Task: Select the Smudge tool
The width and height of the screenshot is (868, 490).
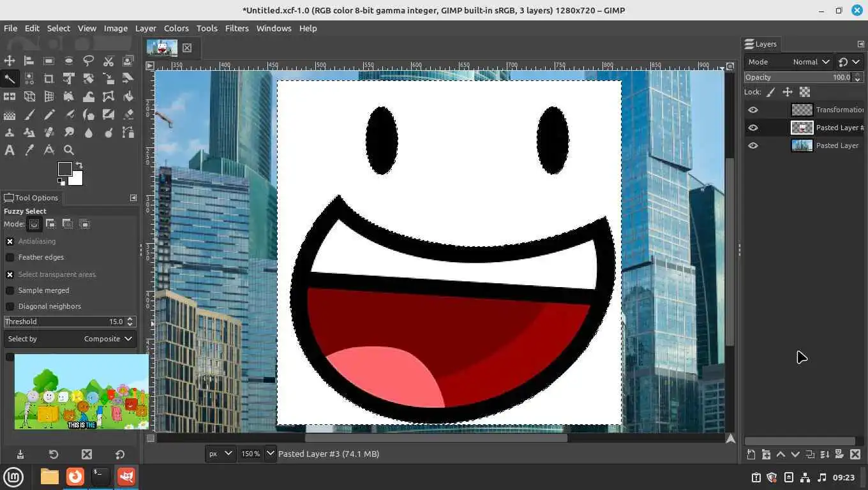Action: (x=69, y=133)
